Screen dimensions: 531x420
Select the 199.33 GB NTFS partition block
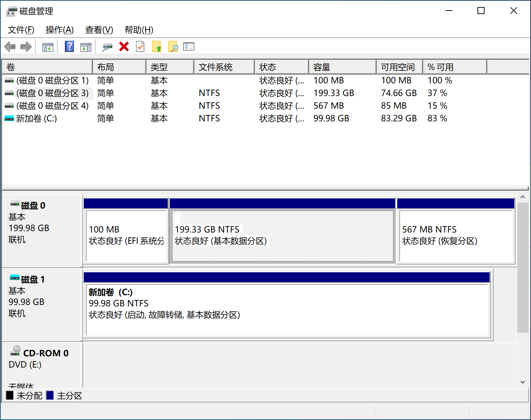click(282, 236)
